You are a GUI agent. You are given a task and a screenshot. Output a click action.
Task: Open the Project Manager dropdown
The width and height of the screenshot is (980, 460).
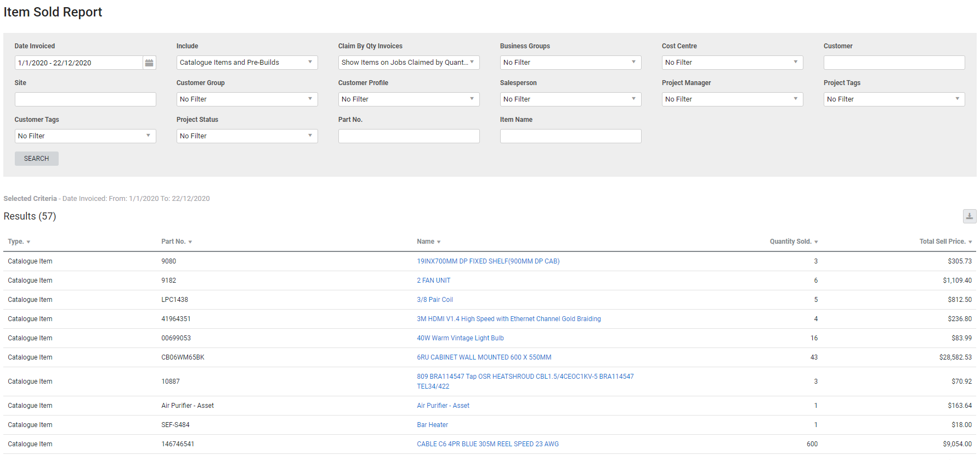[732, 99]
